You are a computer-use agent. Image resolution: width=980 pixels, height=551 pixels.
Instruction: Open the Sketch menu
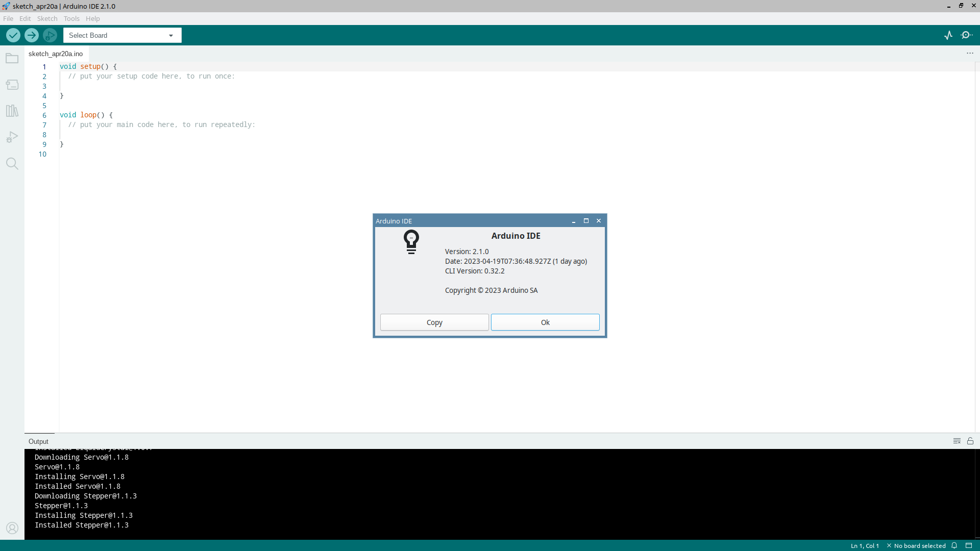pyautogui.click(x=47, y=18)
